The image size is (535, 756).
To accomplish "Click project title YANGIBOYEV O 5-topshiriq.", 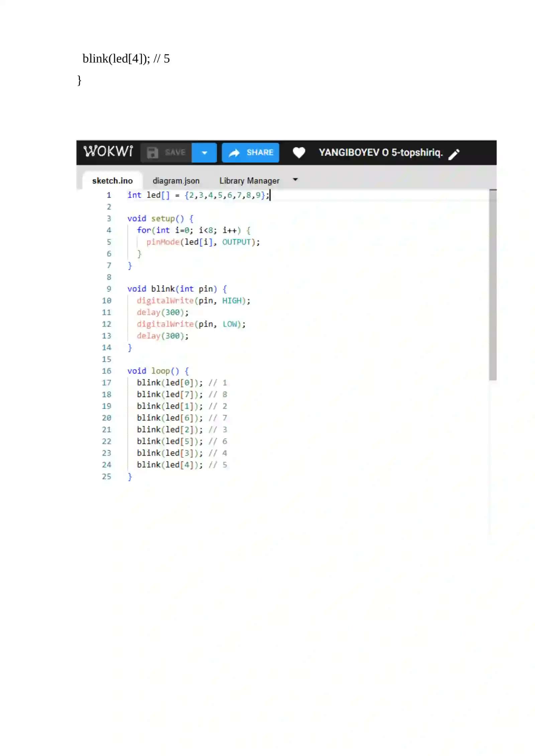I will click(x=381, y=153).
